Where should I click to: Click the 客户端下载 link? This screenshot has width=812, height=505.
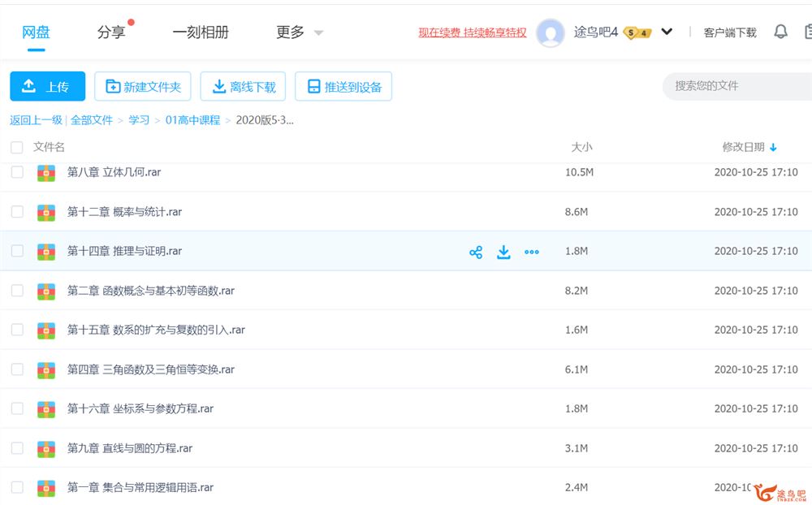coord(730,32)
